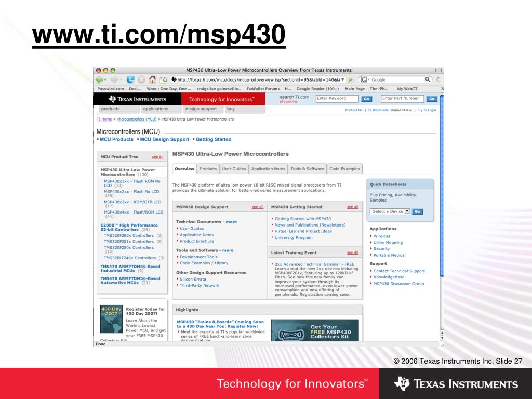532x399 pixels.
Task: Click the TI Home breadcrumb link
Action: click(104, 119)
